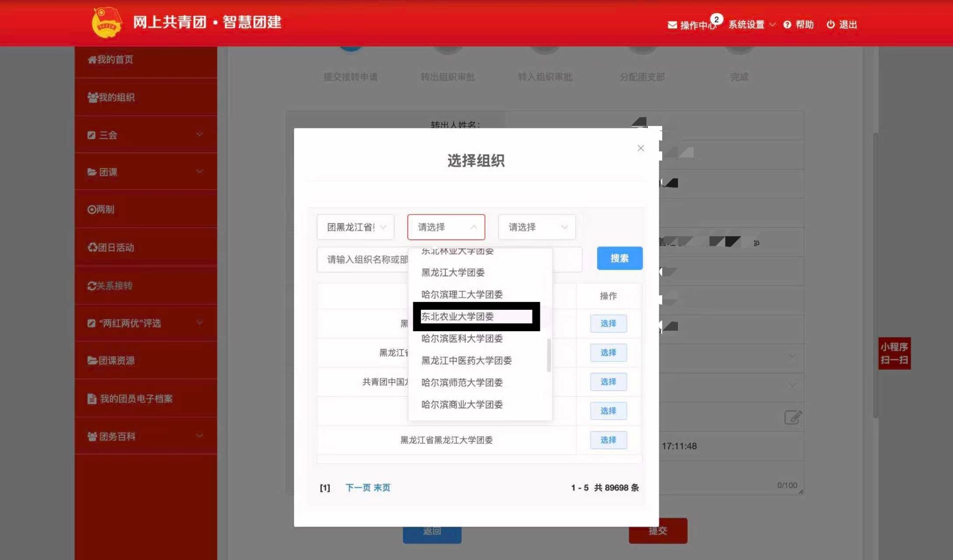The width and height of the screenshot is (953, 560).
Task: Click the 选择组织 dialog title
Action: click(476, 160)
